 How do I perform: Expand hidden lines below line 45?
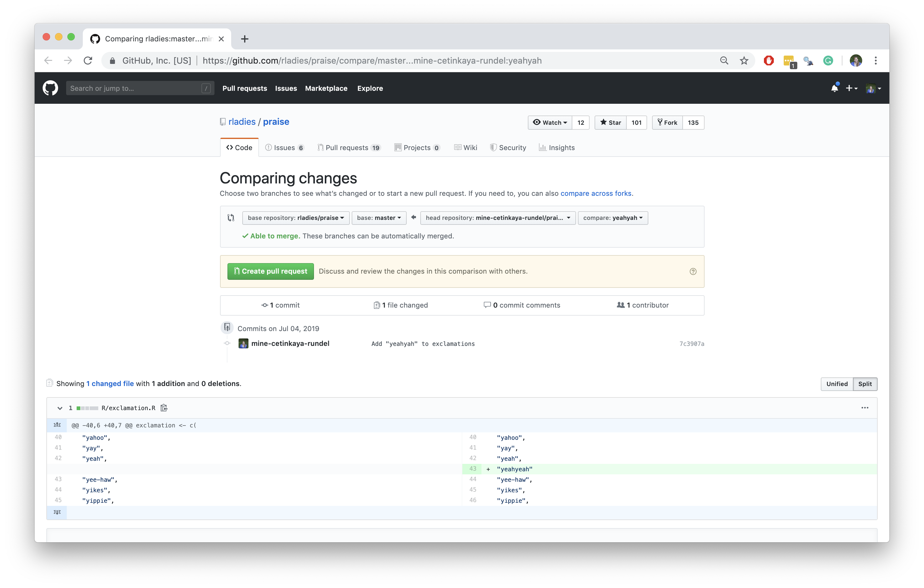coord(57,512)
